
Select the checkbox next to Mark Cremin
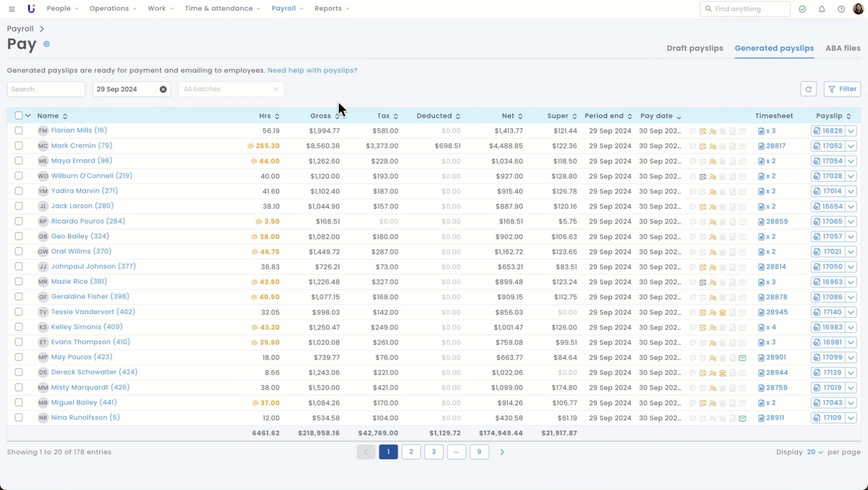point(19,146)
